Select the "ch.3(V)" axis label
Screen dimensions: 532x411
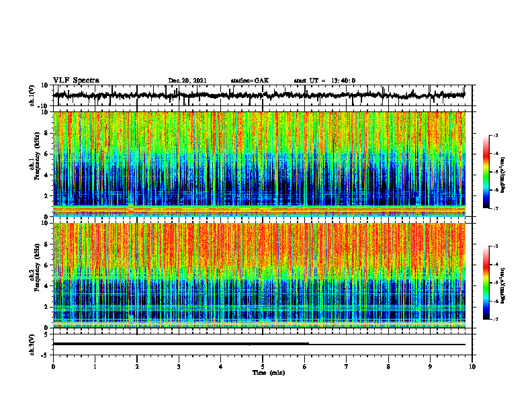(x=32, y=345)
